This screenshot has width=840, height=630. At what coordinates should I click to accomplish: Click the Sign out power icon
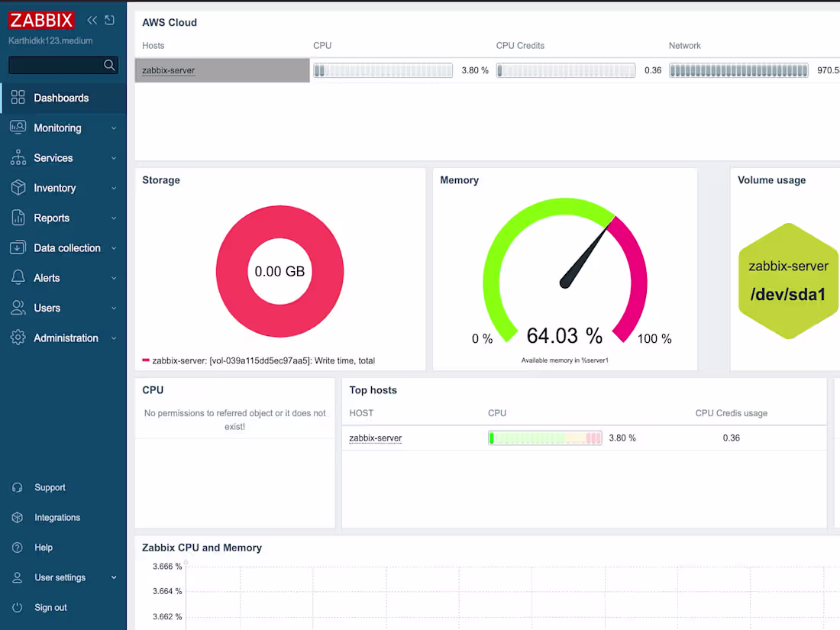[x=18, y=607]
